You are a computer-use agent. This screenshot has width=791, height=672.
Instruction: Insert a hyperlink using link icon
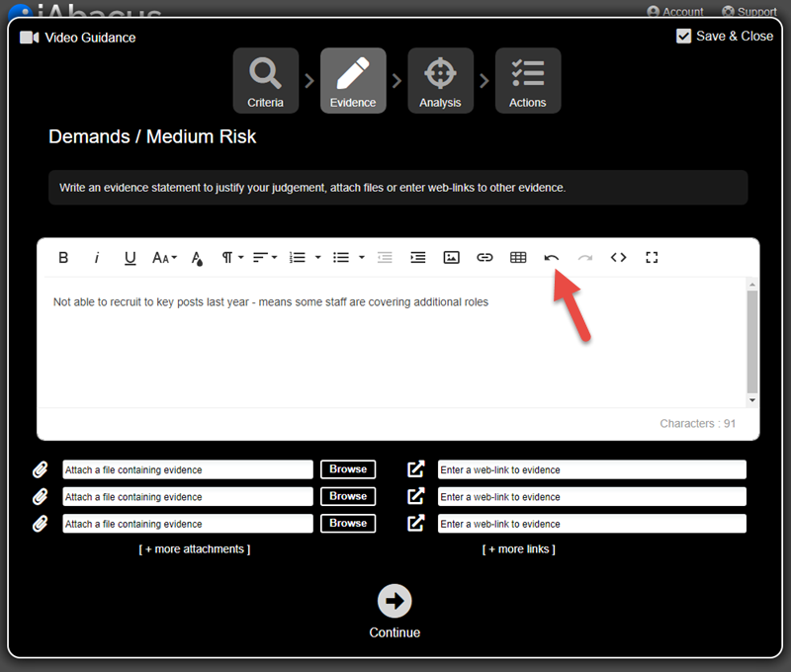(484, 258)
